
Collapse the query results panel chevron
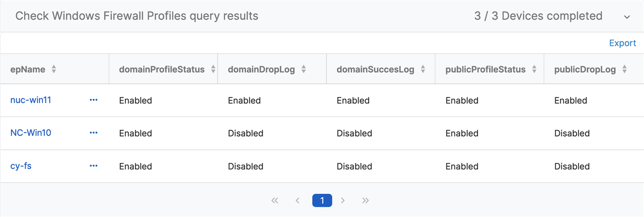pyautogui.click(x=627, y=17)
